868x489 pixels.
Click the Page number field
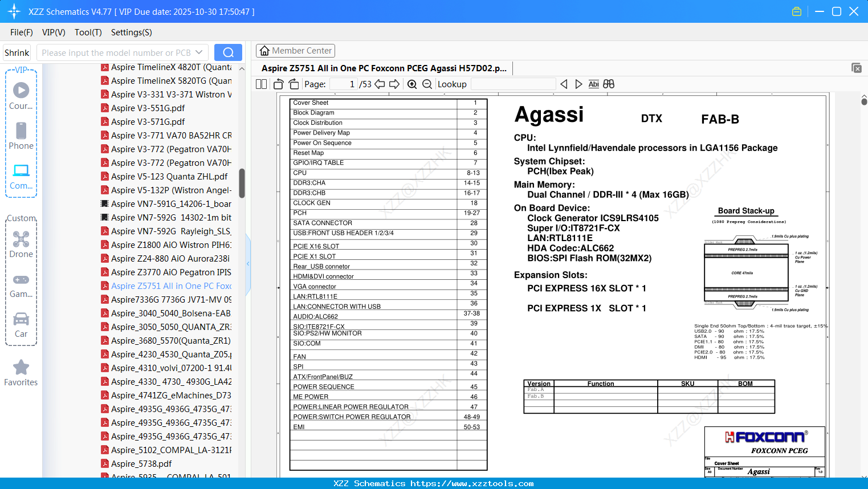(343, 84)
